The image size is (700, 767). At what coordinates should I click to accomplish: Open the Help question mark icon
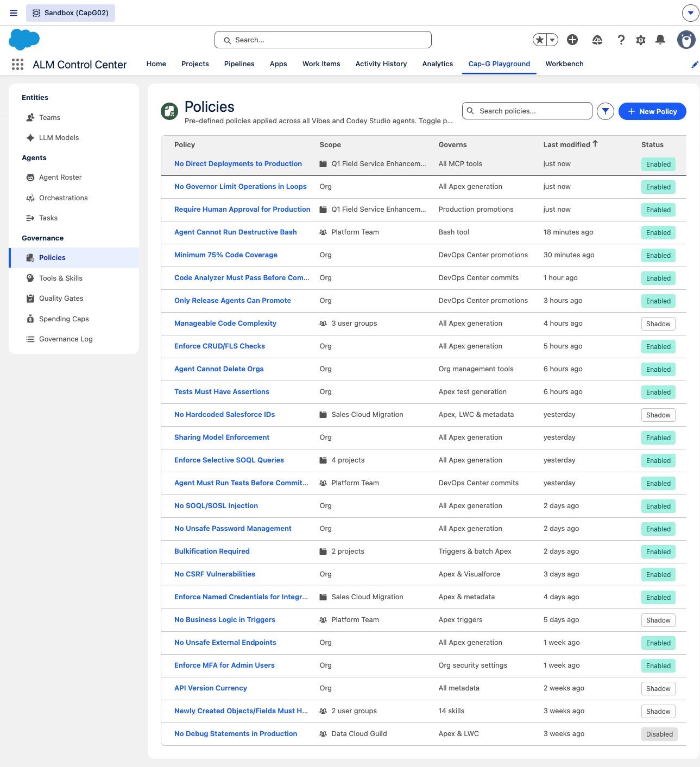pyautogui.click(x=621, y=40)
